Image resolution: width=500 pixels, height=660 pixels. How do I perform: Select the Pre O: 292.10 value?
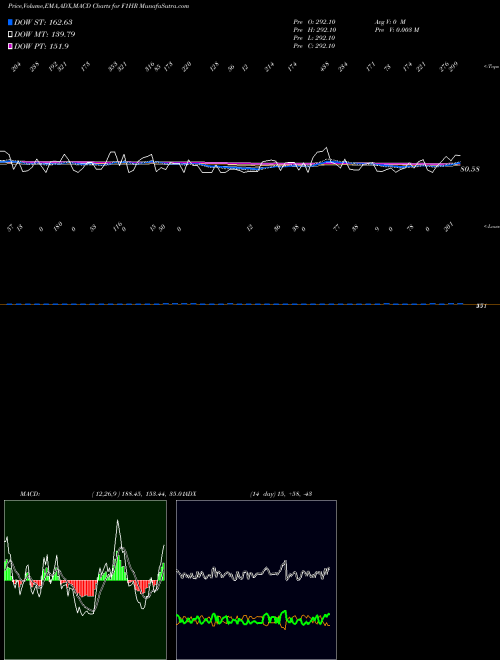point(314,22)
